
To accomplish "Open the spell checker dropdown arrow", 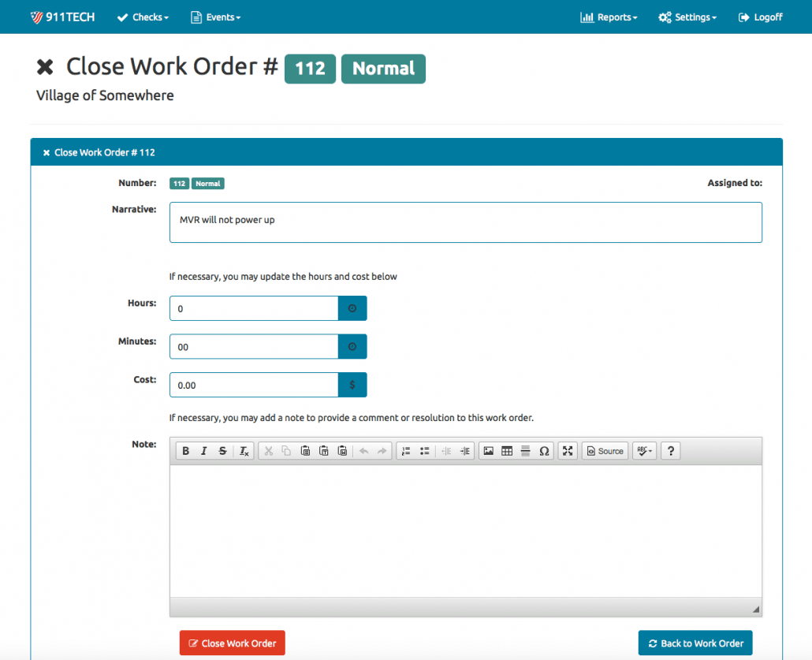I will tap(649, 450).
